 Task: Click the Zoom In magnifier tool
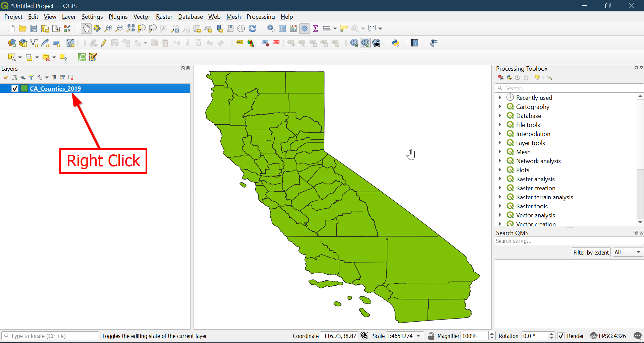tap(108, 29)
